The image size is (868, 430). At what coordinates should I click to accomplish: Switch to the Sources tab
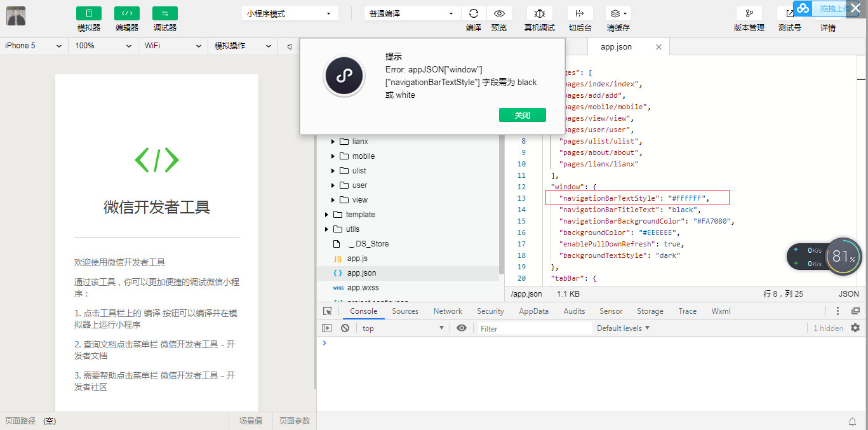tap(405, 311)
